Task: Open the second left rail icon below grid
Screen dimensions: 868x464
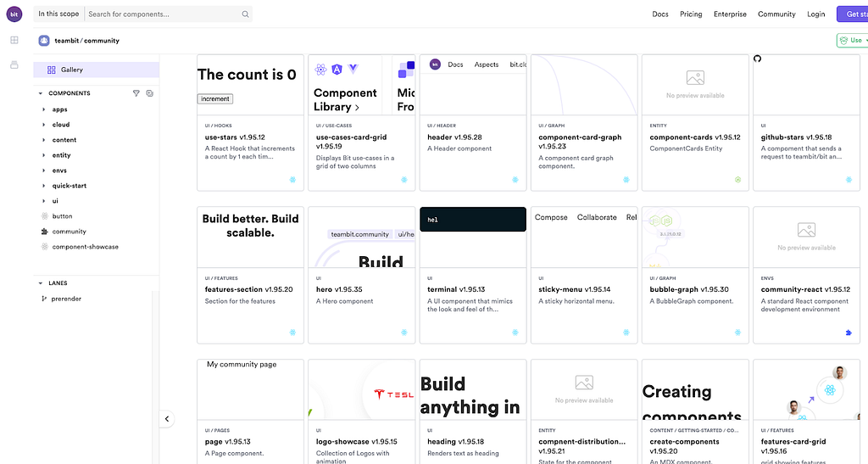Action: click(14, 64)
